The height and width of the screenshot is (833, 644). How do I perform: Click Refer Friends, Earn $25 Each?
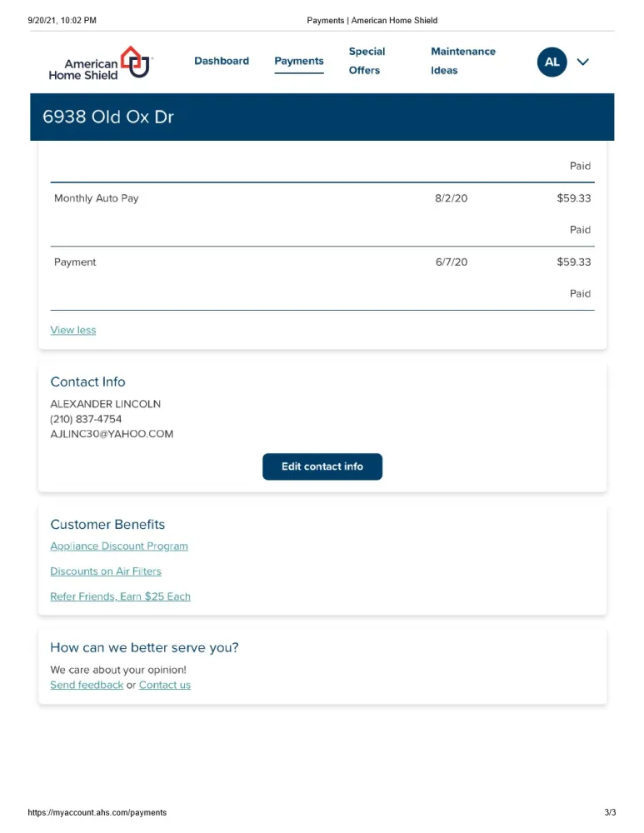click(120, 596)
